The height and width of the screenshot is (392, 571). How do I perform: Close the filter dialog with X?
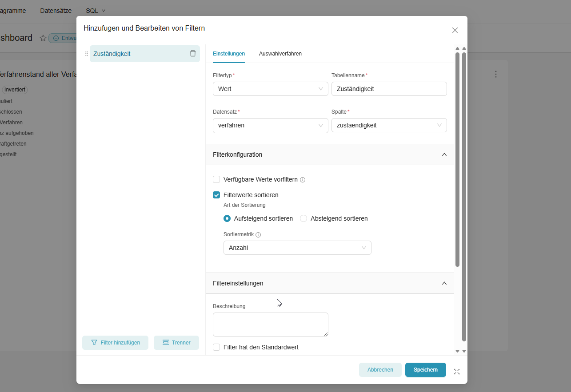point(455,30)
